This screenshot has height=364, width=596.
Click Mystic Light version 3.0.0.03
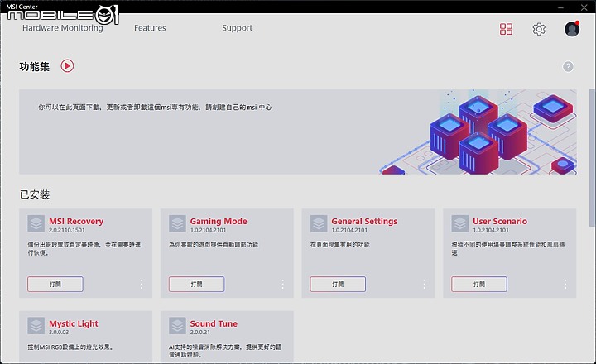click(59, 332)
